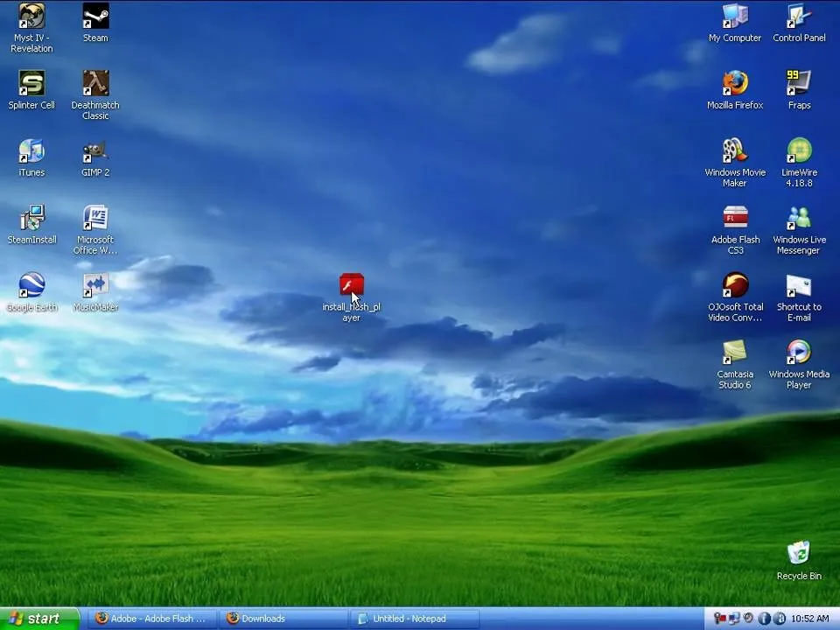Screen dimensions: 840x630
Task: Click the red flag tray icon
Action: click(720, 619)
